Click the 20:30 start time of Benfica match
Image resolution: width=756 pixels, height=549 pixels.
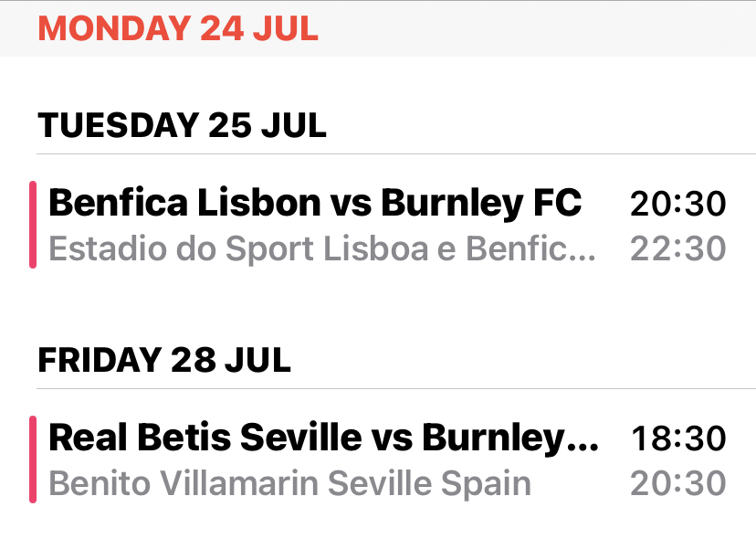coord(677,204)
